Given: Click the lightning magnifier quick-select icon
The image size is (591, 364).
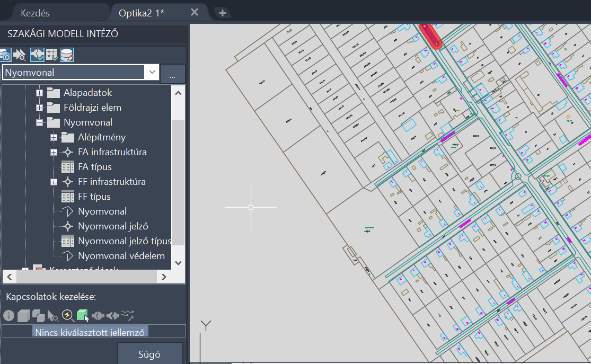Looking at the screenshot, I should pyautogui.click(x=68, y=315).
